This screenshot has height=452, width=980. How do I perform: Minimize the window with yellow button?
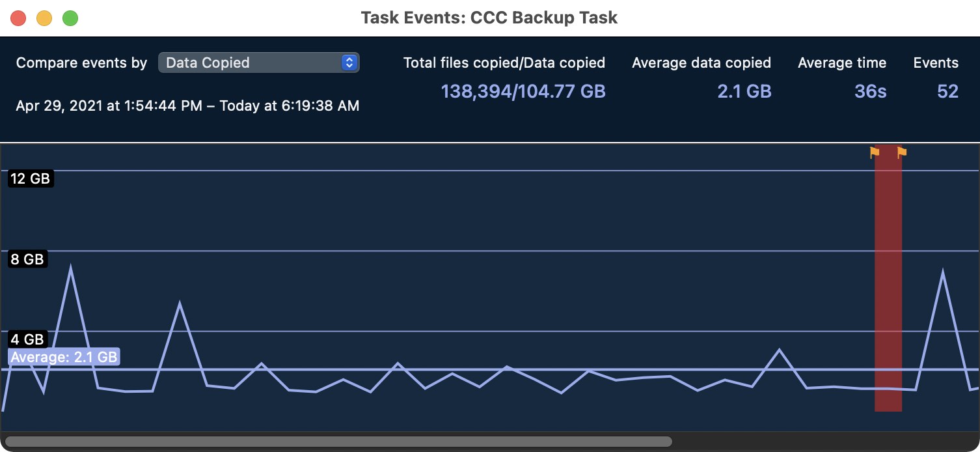pos(44,18)
